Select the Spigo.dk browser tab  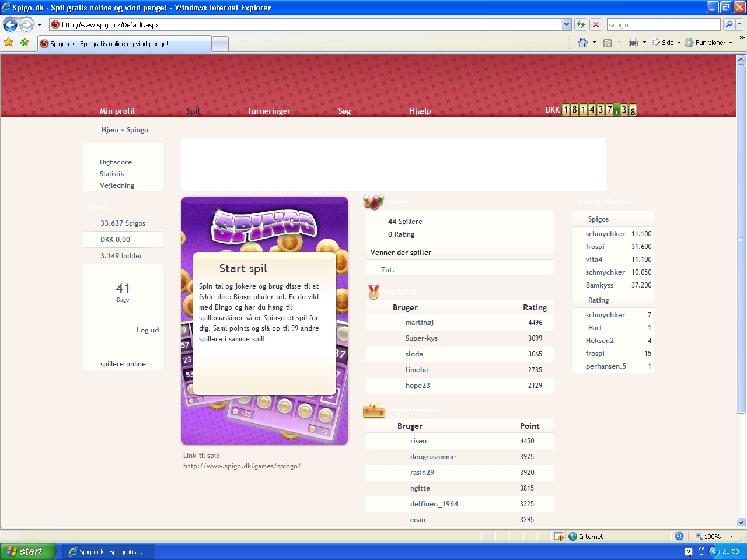(x=124, y=44)
